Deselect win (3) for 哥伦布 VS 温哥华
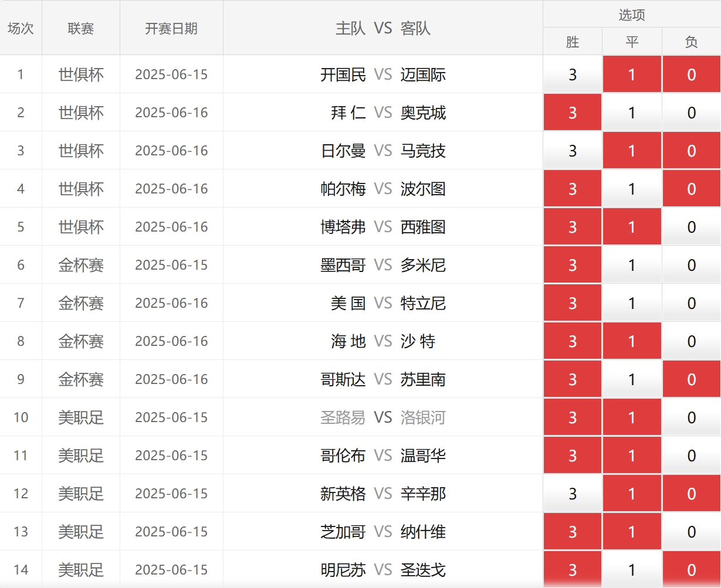 pyautogui.click(x=573, y=456)
